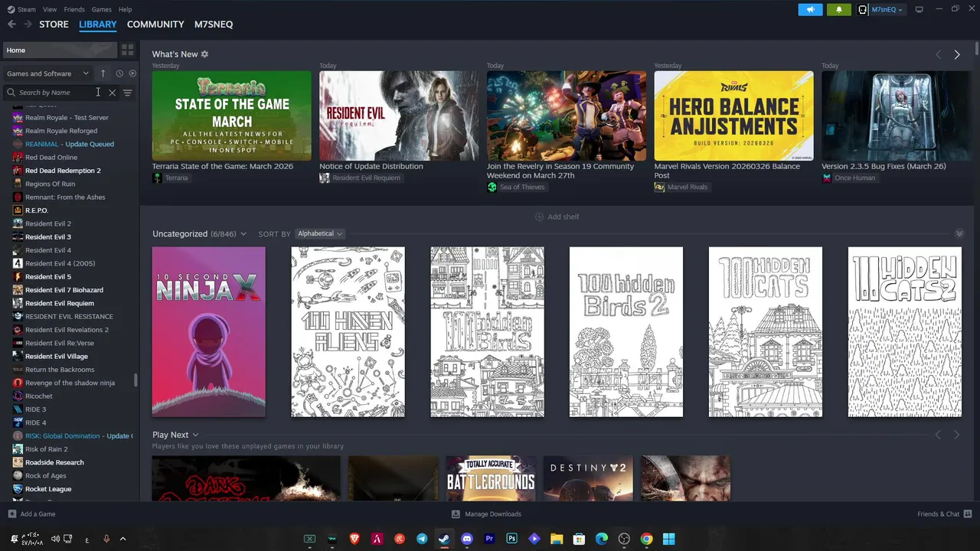Image resolution: width=980 pixels, height=551 pixels.
Task: Open the Help menu
Action: (x=126, y=9)
